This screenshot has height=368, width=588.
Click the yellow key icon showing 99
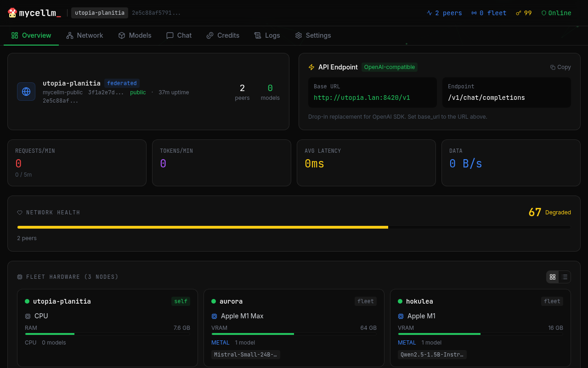[x=518, y=13]
